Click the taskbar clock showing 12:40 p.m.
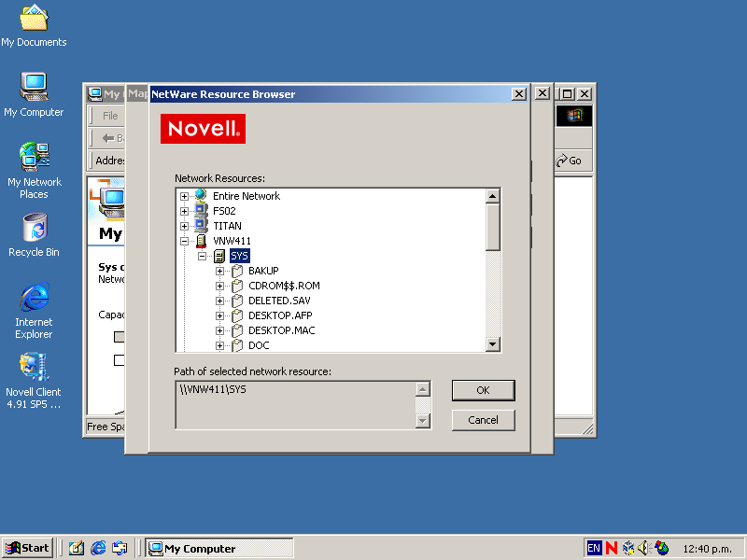 coord(708,549)
